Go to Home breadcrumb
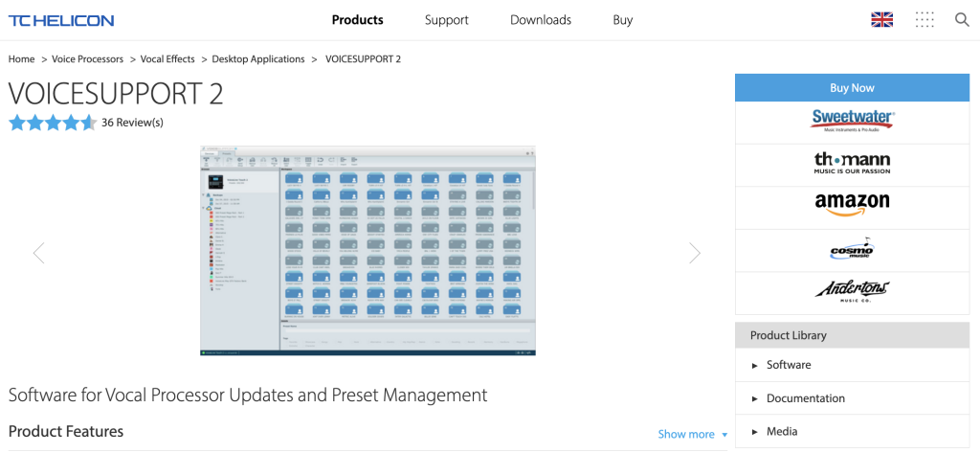980x453 pixels. pos(21,58)
